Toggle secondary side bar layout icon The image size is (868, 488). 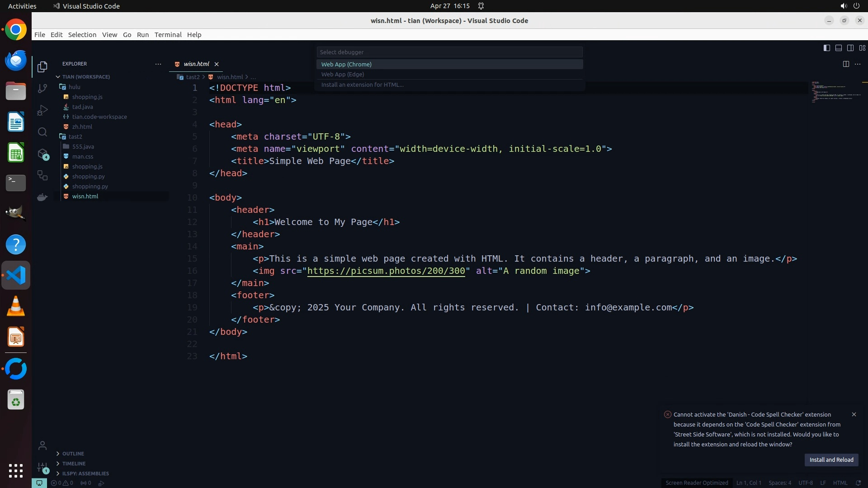point(850,48)
